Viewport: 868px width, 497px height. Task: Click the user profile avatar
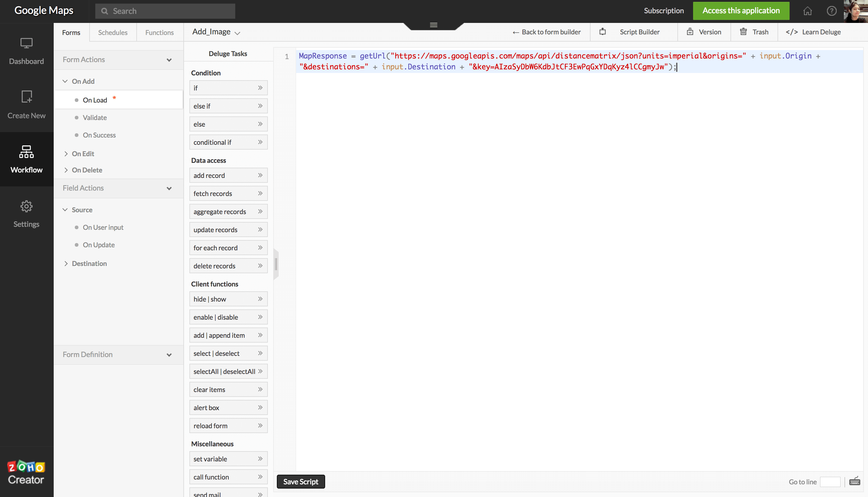pos(856,11)
